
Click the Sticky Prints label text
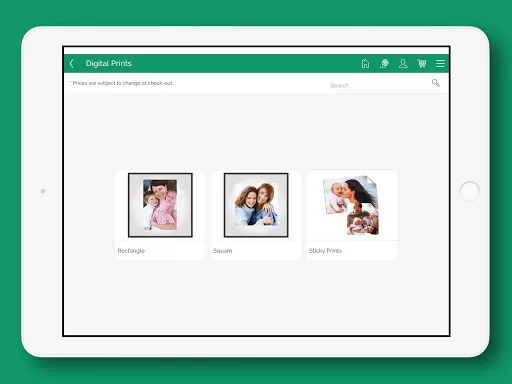point(325,251)
